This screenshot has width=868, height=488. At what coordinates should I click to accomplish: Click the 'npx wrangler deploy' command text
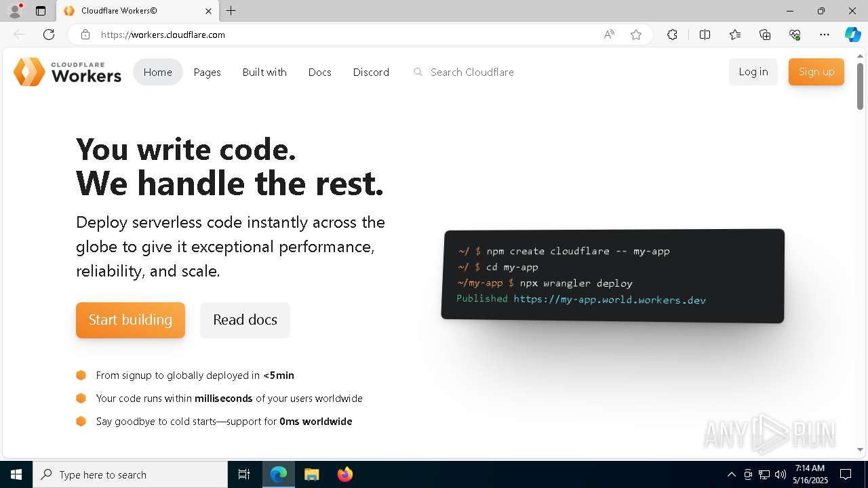576,283
